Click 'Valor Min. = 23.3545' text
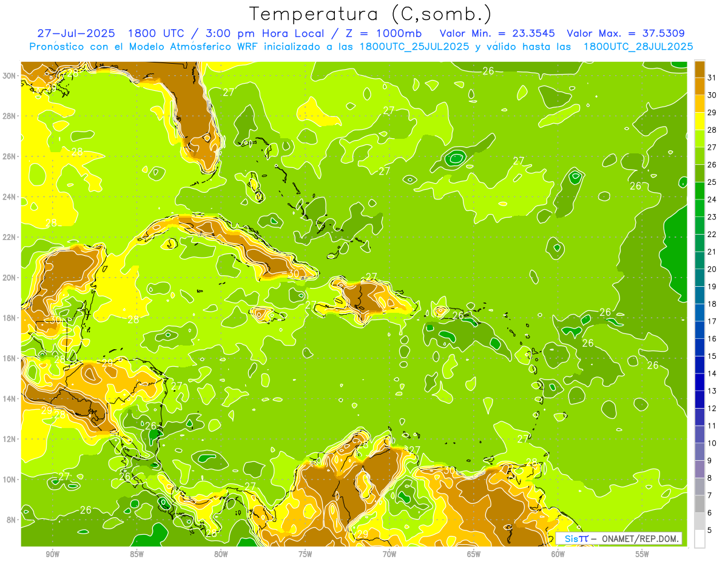Viewport: 728px width, 562px height. click(497, 33)
